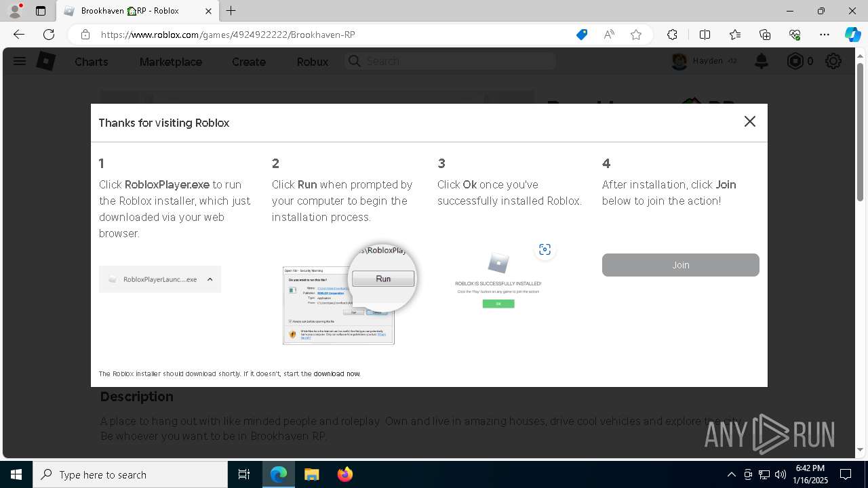Add this page to favorites star
The height and width of the screenshot is (488, 868).
coord(636,35)
